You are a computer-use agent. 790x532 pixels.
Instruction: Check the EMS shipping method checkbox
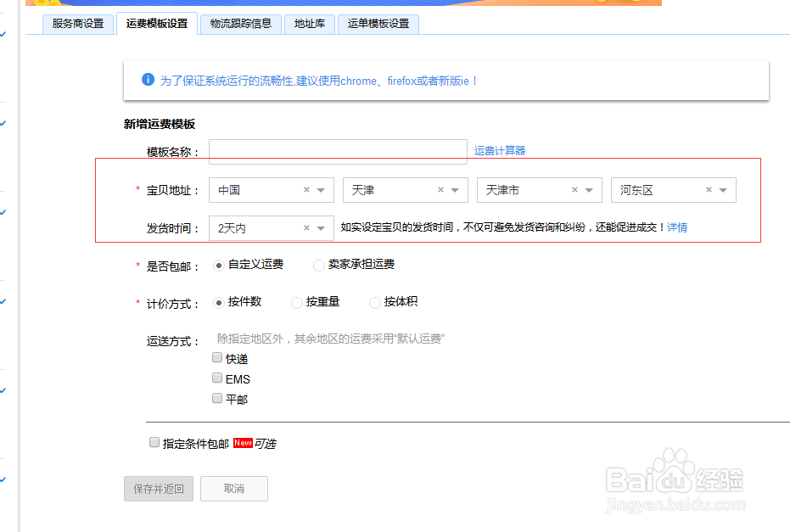[x=217, y=378]
